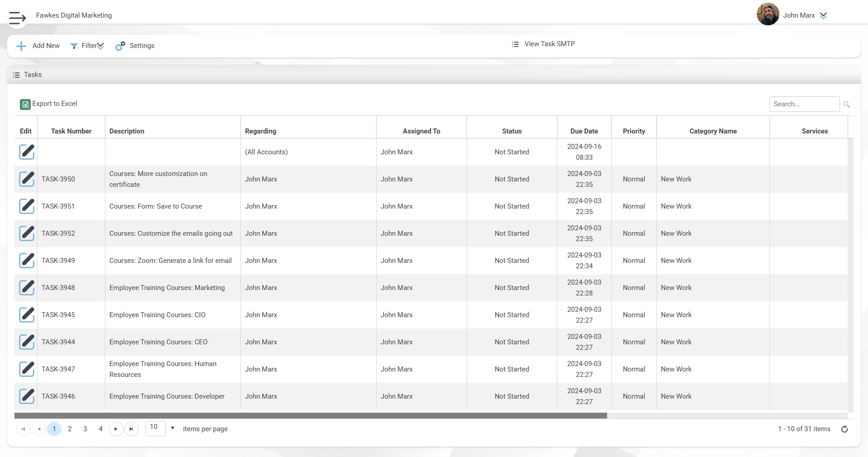Edit task TASK-3951
The height and width of the screenshot is (457, 868).
coord(27,206)
